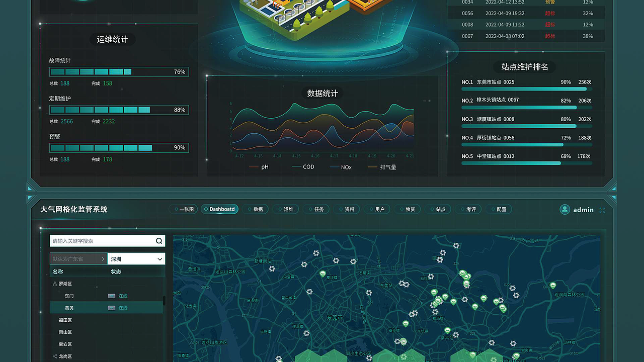Screen dimensions: 644x362
Task: Click the 东莞市 map label
Action: click(x=335, y=318)
